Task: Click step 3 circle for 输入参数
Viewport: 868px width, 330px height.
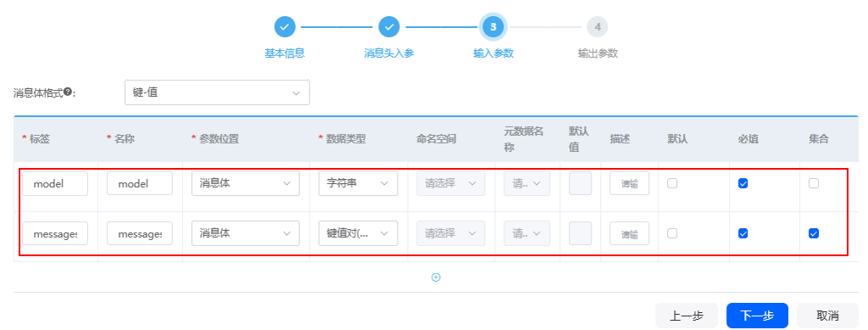Action: tap(493, 26)
